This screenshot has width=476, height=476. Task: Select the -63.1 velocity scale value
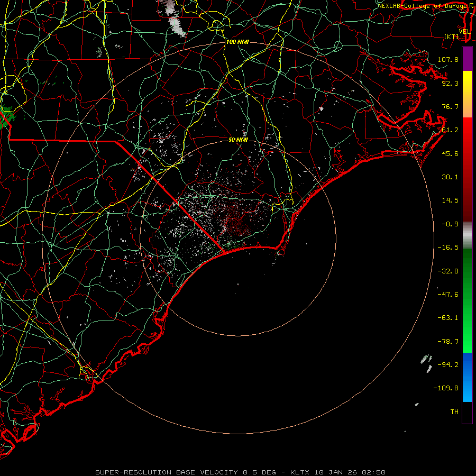448,318
